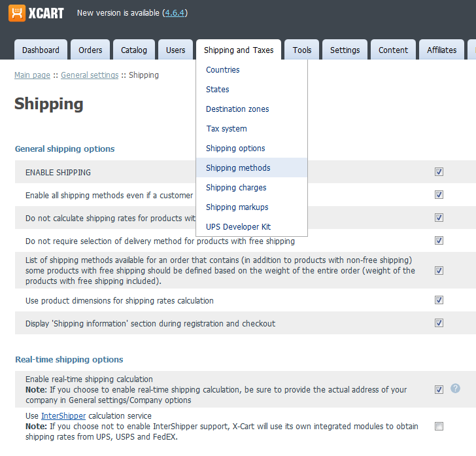Enable the InterShipper calculation service checkbox
Screen dimensions: 476x456
(x=439, y=426)
